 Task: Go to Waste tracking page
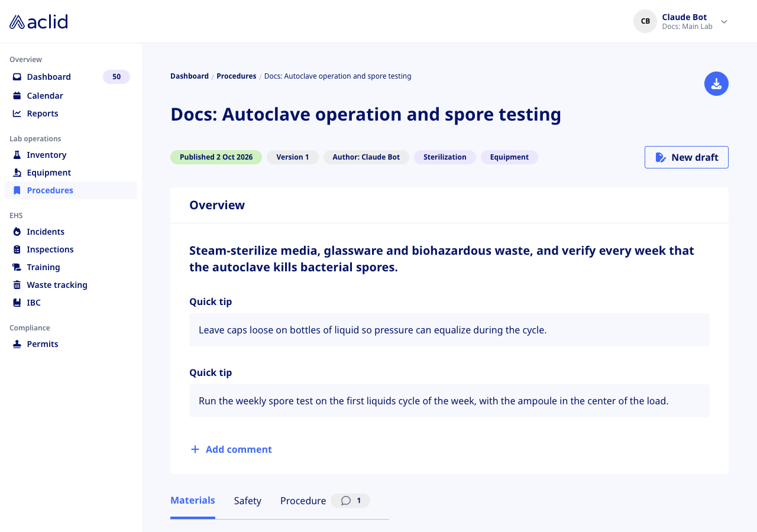click(71, 285)
